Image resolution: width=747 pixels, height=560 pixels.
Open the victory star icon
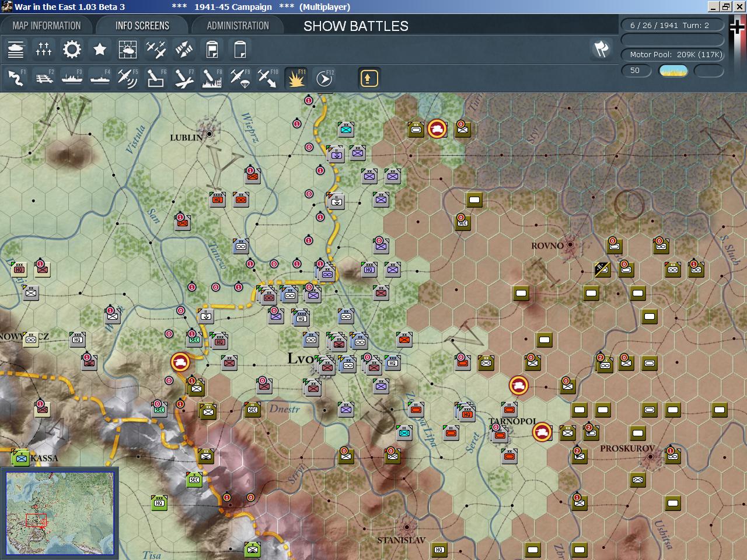tap(100, 50)
